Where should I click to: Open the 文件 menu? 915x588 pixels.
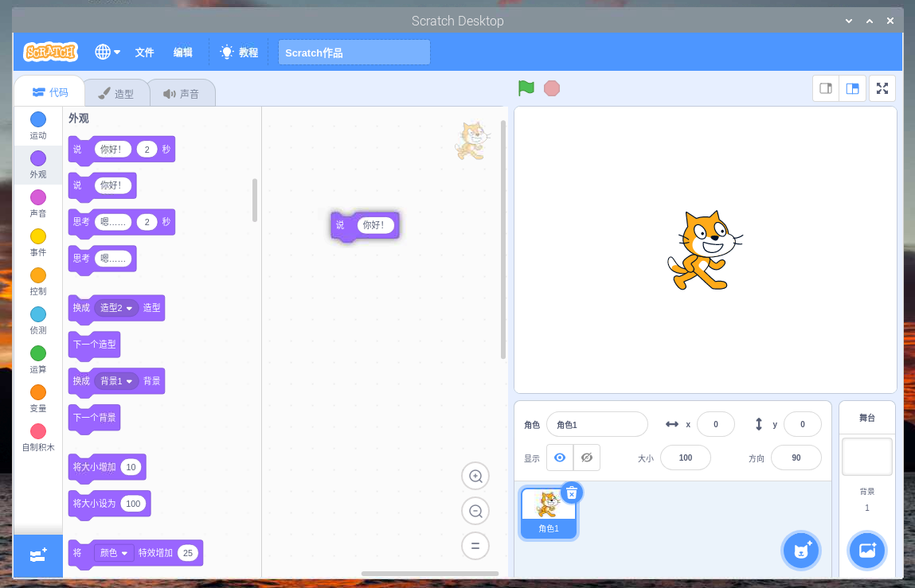click(144, 53)
